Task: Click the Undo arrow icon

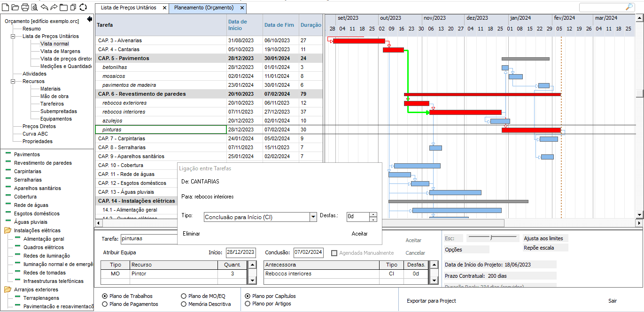Action: (44, 7)
